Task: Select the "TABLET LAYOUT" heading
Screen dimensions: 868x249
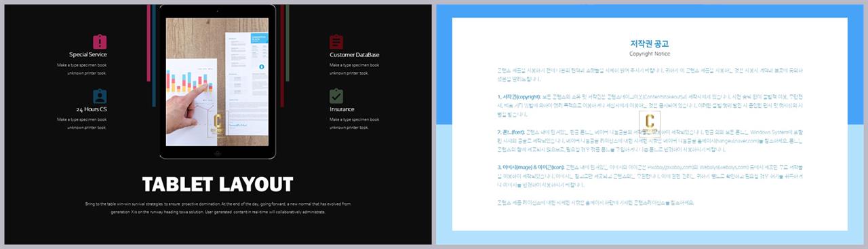Action: click(218, 184)
